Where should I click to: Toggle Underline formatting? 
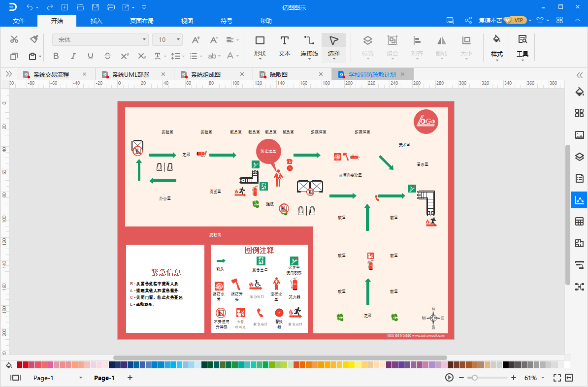click(91, 56)
